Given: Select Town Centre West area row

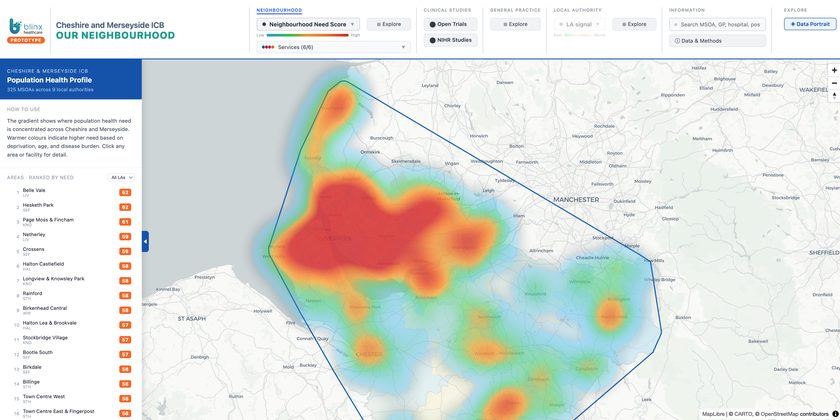Looking at the screenshot, I should click(71, 399).
